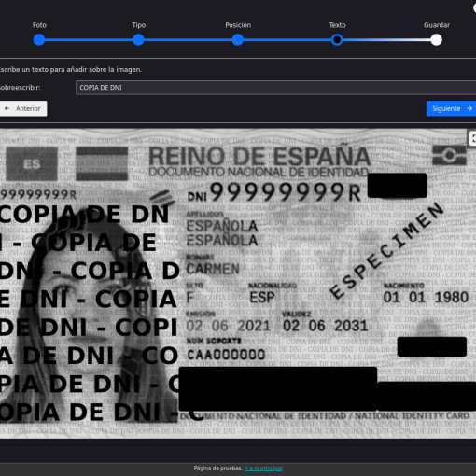476x476 pixels.
Task: Jump to the Posición step dot
Action: tap(238, 40)
